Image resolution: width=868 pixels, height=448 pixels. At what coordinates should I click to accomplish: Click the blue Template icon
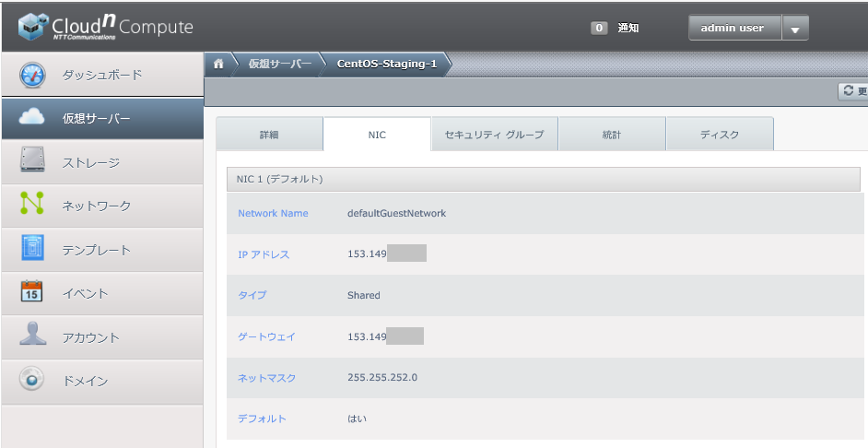(x=32, y=249)
